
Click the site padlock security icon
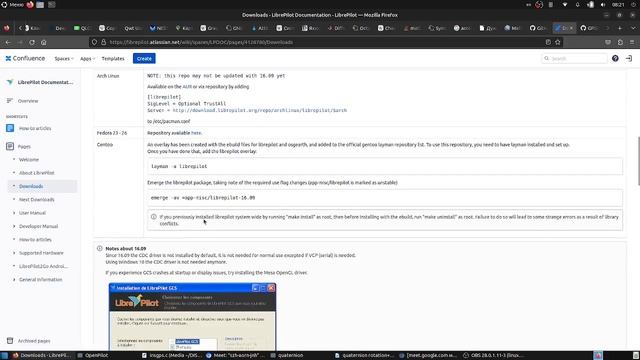(103, 42)
